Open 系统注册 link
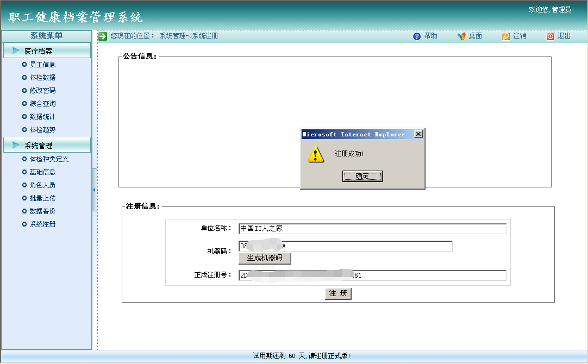This screenshot has width=588, height=364. click(42, 224)
